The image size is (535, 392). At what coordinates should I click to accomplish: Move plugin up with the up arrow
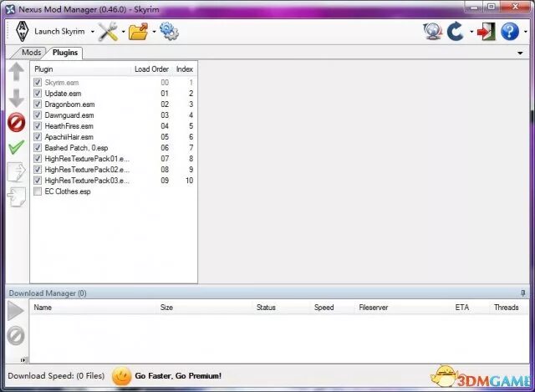coord(16,72)
